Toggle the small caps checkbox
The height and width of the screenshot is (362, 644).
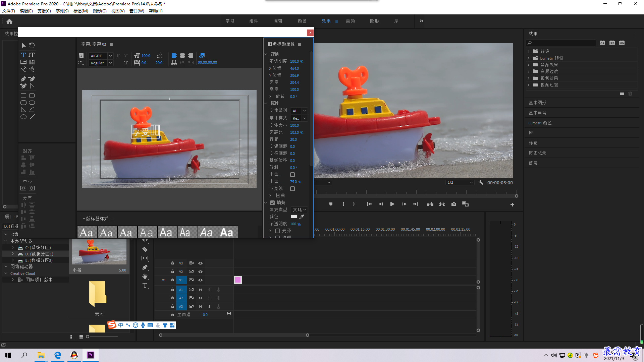292,175
